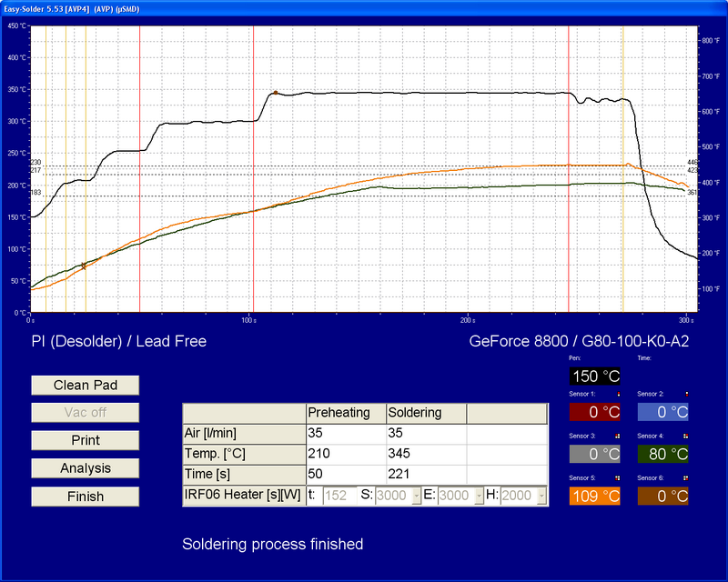Screen dimensions: 728x582
Task: Click the Air [l/min] row header
Action: (x=244, y=434)
